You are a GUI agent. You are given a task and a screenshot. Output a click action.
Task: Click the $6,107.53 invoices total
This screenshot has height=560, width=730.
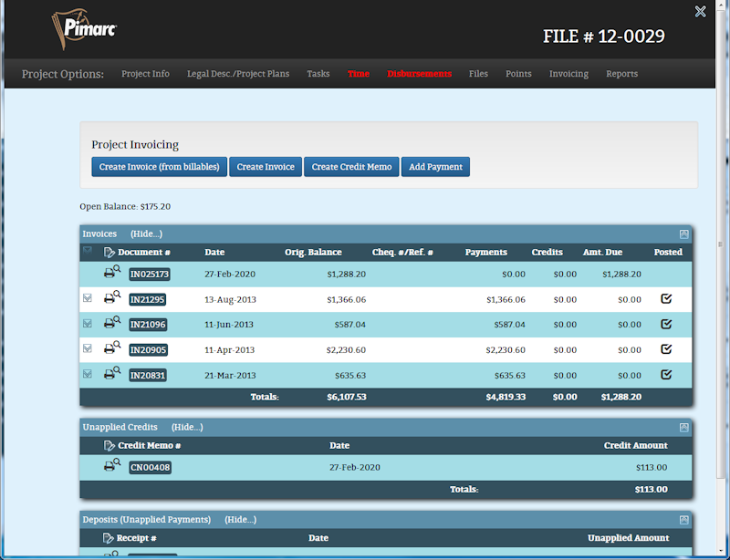347,397
